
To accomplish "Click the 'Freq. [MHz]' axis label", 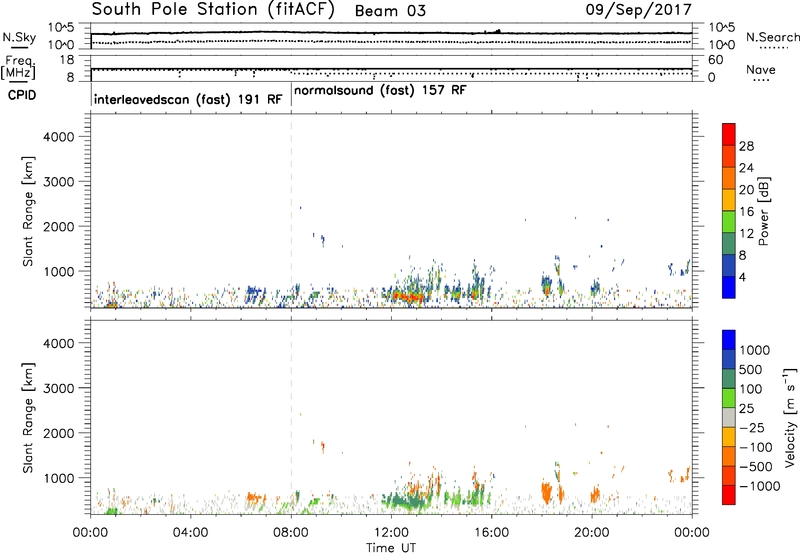I will click(18, 67).
